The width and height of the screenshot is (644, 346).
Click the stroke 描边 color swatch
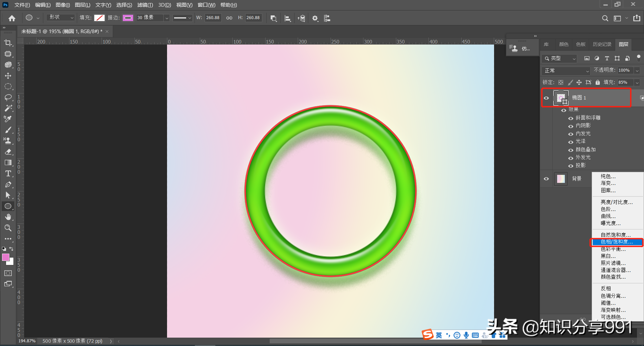click(128, 18)
